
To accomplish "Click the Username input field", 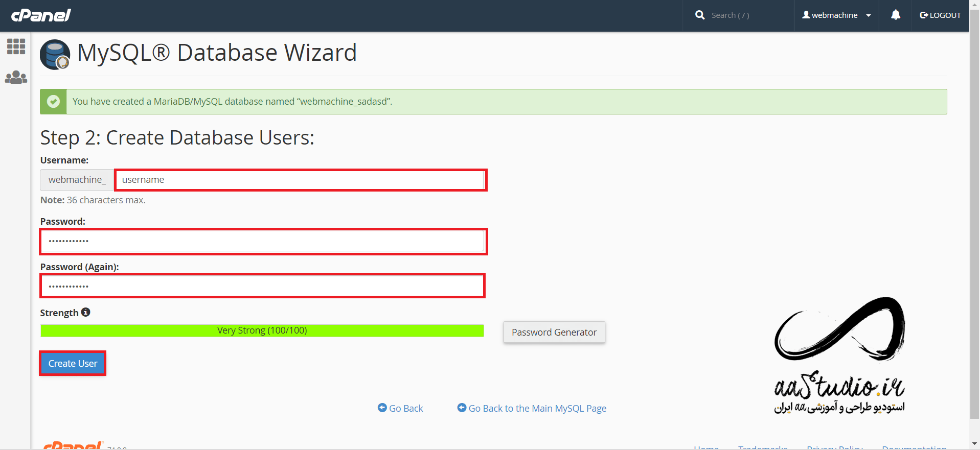I will point(301,180).
